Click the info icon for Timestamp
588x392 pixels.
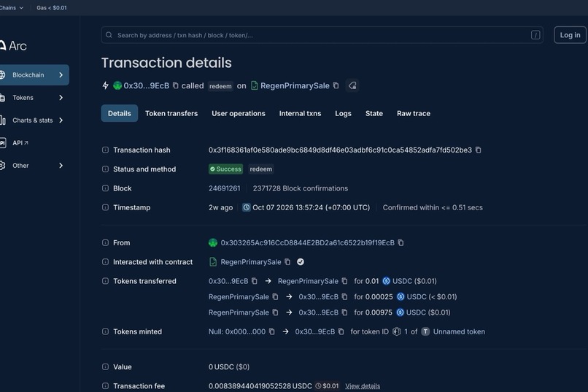coord(105,207)
